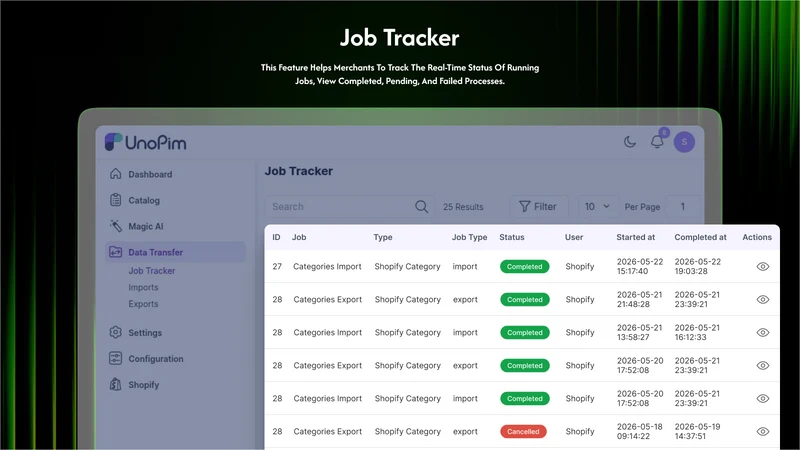View job started 2026-05-21 13:58:27

point(763,332)
